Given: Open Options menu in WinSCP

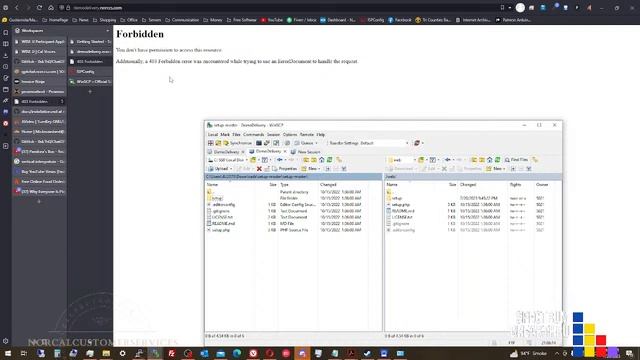Looking at the screenshot, I should [290, 134].
